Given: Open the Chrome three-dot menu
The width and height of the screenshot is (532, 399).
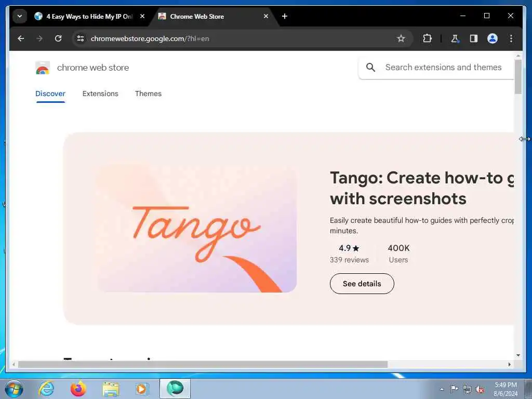Looking at the screenshot, I should tap(511, 38).
